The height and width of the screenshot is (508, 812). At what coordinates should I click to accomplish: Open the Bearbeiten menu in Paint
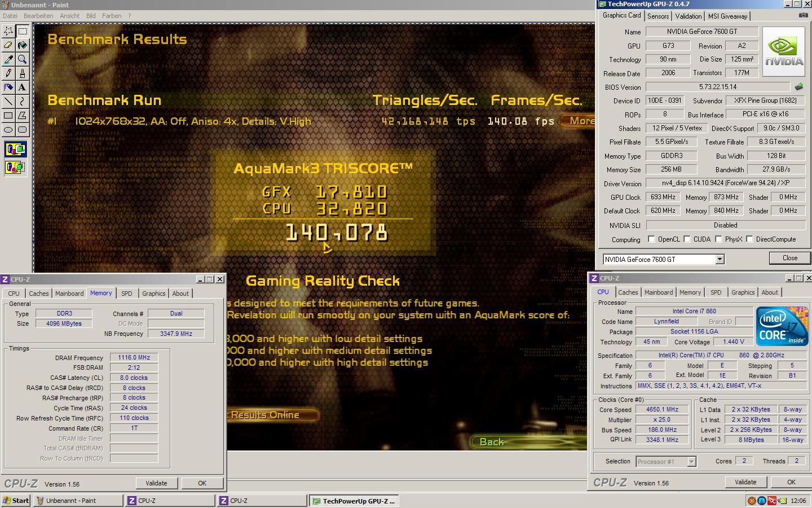[38, 16]
